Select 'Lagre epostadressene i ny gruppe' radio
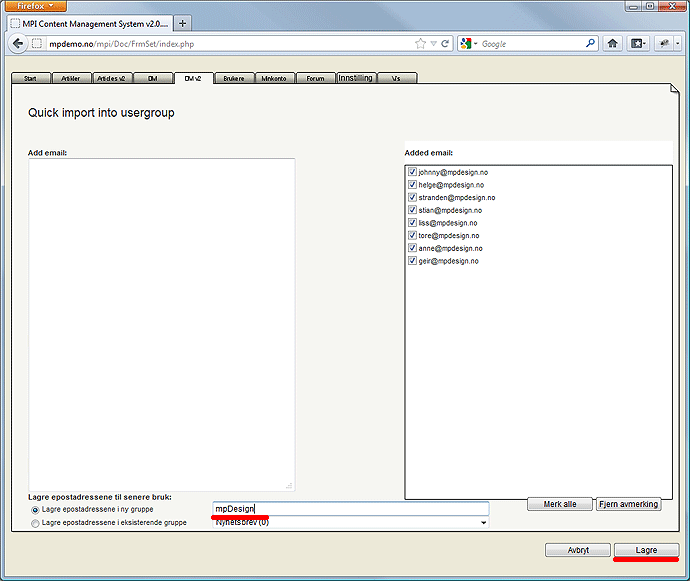This screenshot has height=581, width=690. tap(35, 510)
